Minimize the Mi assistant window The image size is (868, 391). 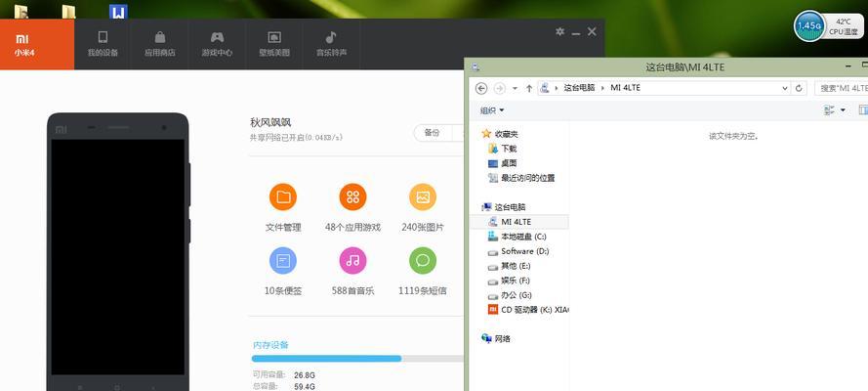(576, 32)
